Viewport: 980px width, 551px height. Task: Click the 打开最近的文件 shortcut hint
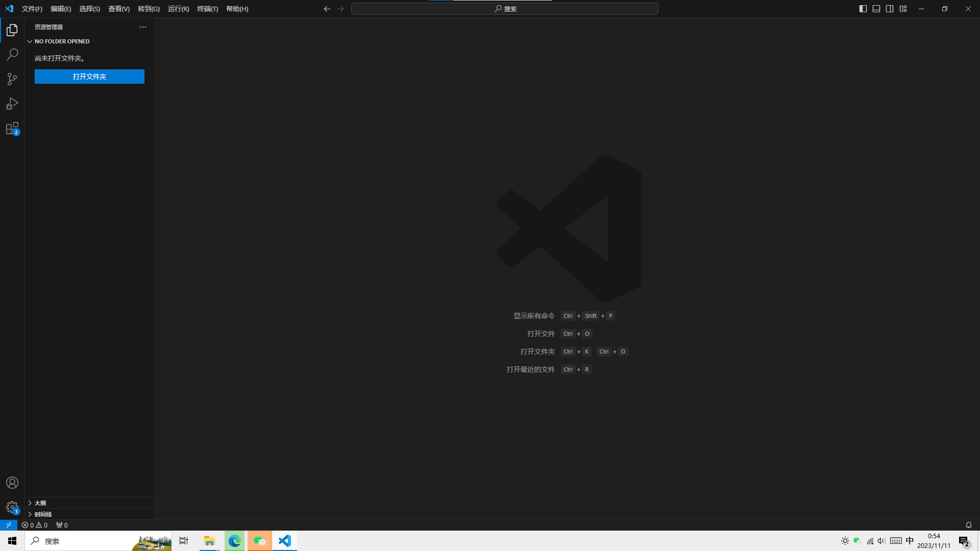(x=530, y=369)
